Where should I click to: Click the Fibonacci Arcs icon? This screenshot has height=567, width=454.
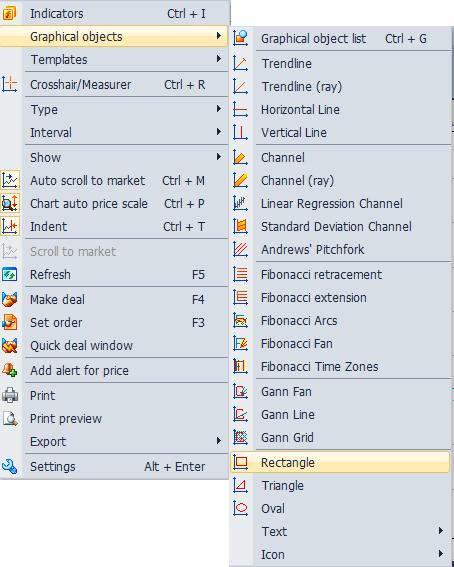tap(240, 320)
